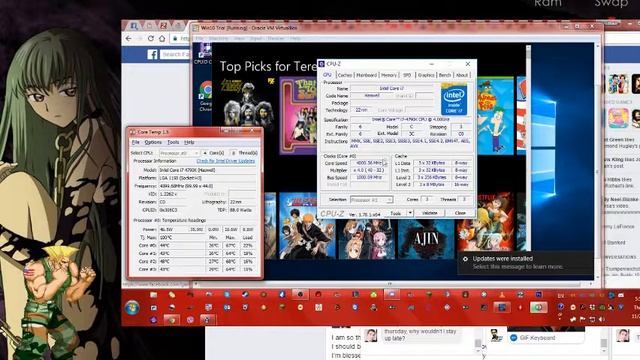This screenshot has width=640, height=360.
Task: Click the Frequency value in Core Temp
Action: click(x=207, y=186)
